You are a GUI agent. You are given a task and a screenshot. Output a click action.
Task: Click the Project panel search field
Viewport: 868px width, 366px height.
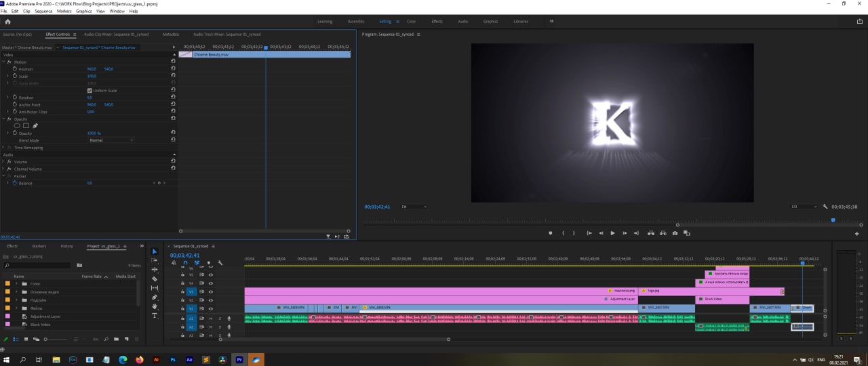point(38,265)
